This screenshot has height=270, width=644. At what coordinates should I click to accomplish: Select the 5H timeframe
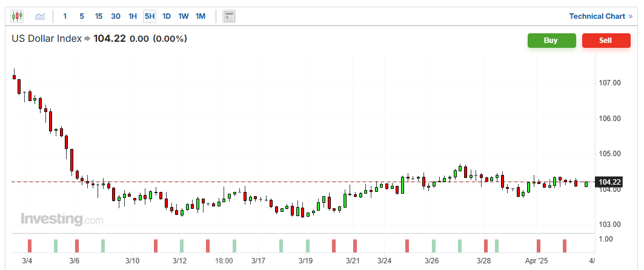pyautogui.click(x=149, y=16)
